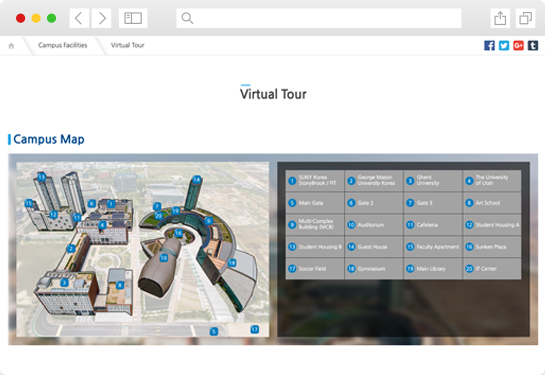Image resolution: width=545 pixels, height=375 pixels.
Task: Click the home breadcrumb icon
Action: [11, 46]
